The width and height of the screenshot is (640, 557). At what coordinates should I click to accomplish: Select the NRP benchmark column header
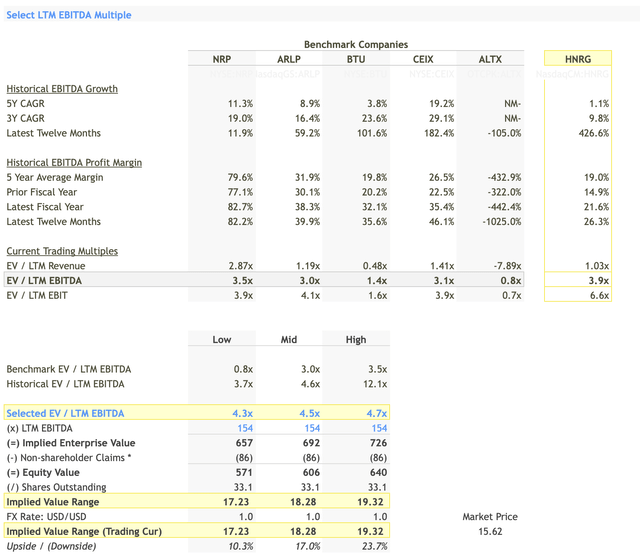click(x=221, y=59)
